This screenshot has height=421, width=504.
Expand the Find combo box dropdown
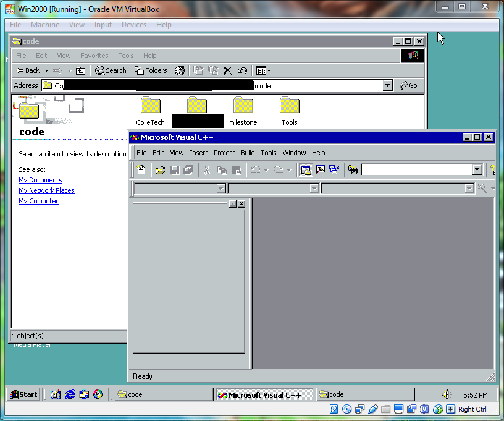477,169
